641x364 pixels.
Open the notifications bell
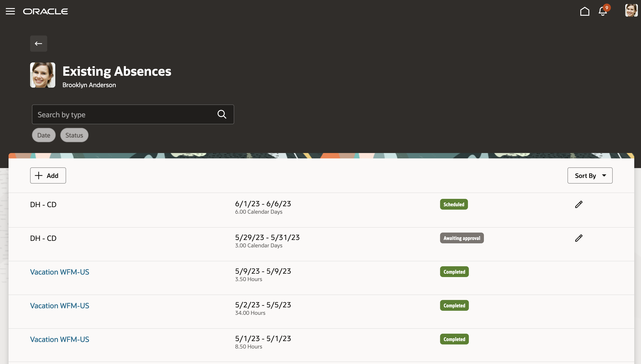603,11
